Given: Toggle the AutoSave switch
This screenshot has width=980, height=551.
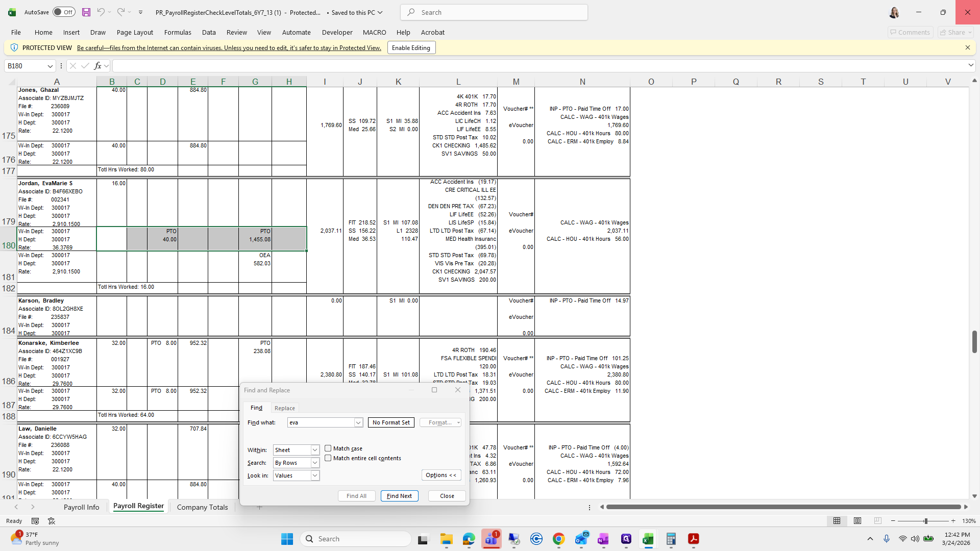Looking at the screenshot, I should coord(64,12).
